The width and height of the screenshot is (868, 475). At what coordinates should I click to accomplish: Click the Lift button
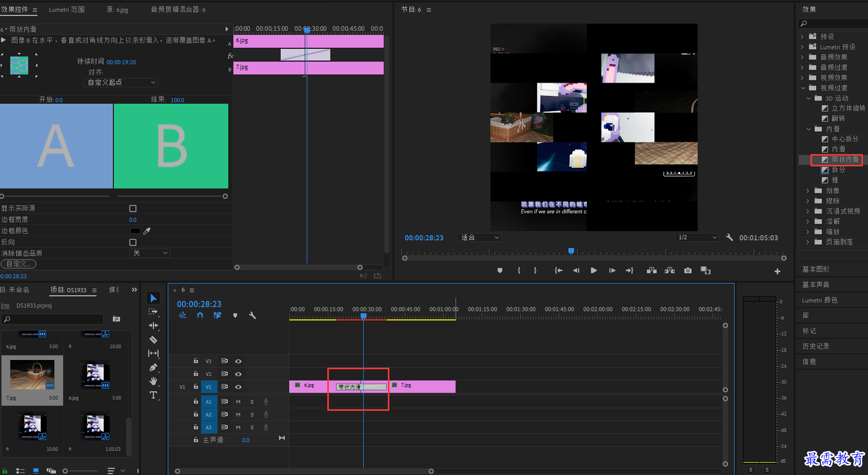(652, 271)
